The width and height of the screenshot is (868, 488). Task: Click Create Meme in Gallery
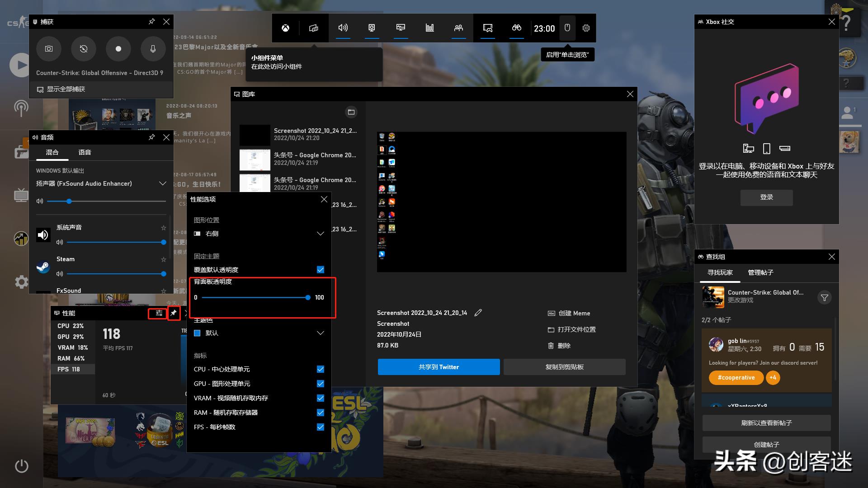569,313
